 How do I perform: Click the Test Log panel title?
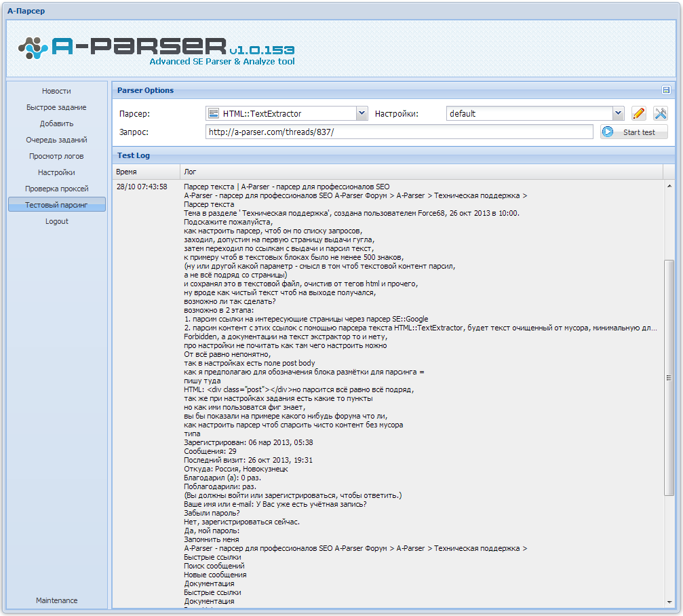point(134,155)
